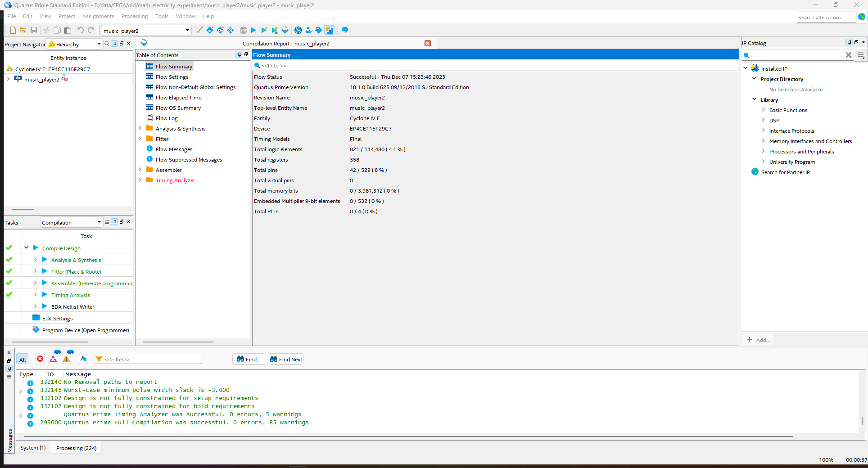Pin the Tasks panel
The image size is (868, 468).
click(x=115, y=222)
